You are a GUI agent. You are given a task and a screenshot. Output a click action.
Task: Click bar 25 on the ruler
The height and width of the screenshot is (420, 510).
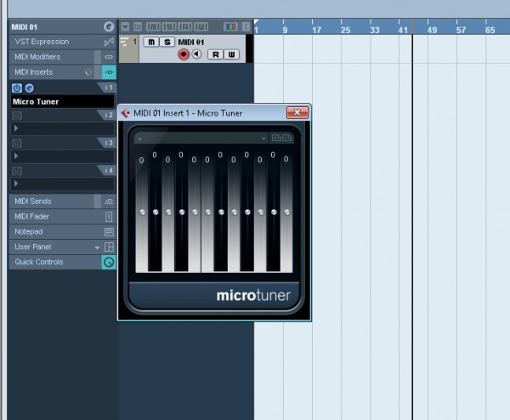click(345, 30)
